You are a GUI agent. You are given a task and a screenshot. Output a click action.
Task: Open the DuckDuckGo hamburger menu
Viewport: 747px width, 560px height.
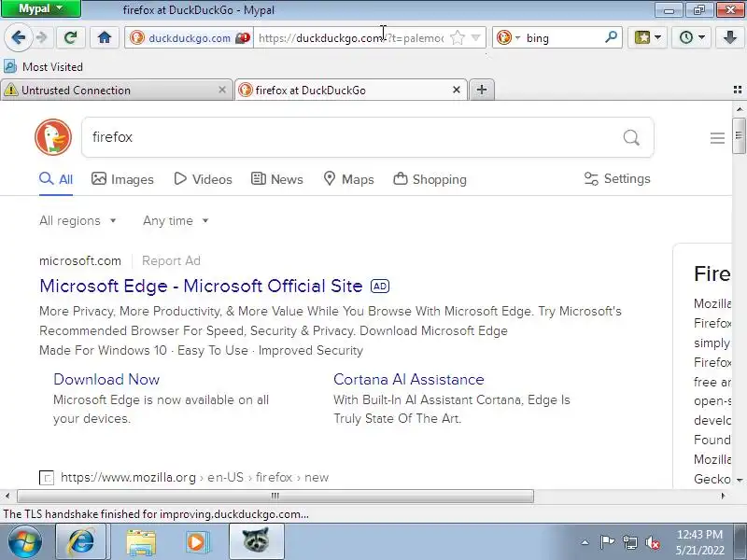(717, 138)
